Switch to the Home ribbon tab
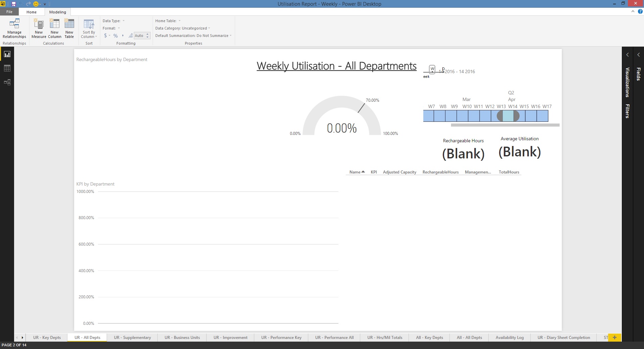Screen dimensions: 644x349 coord(32,12)
